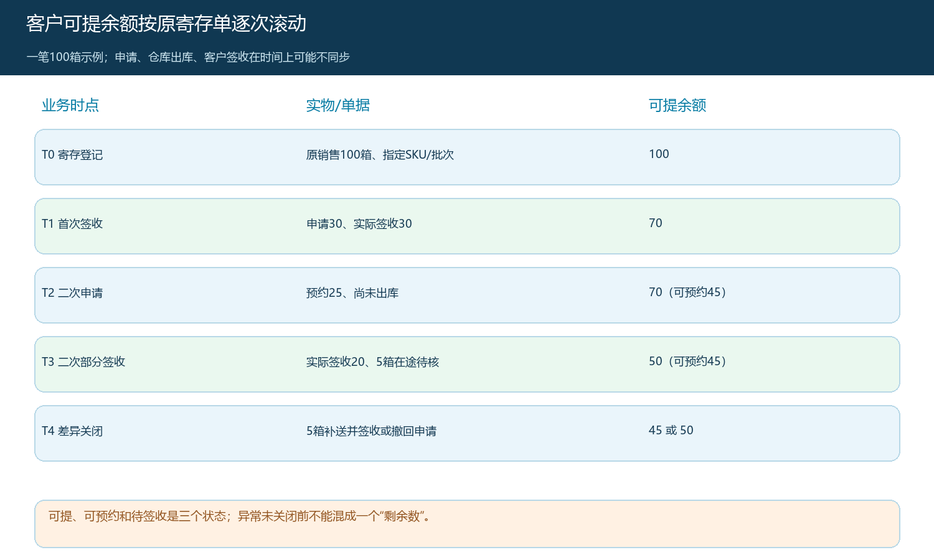Screen dimensions: 934x560
Task: Click the title 客户可提余额按原寄存单逐次滚动
Action: point(166,24)
